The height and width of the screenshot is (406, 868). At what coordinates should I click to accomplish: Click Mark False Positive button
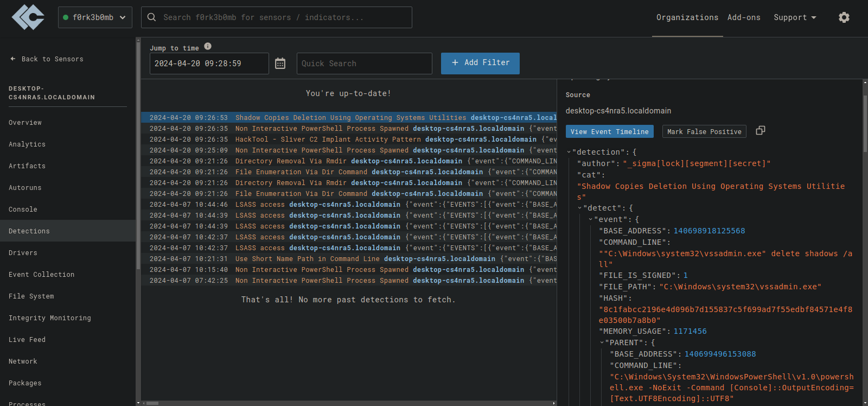[704, 131]
